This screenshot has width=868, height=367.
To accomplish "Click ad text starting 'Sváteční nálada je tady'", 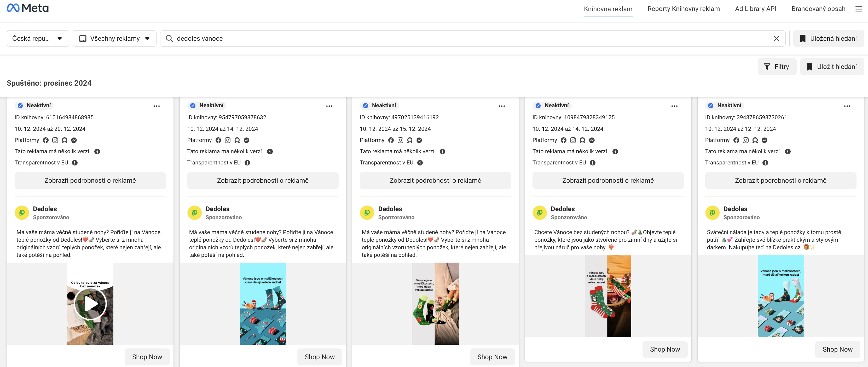I will tap(774, 240).
